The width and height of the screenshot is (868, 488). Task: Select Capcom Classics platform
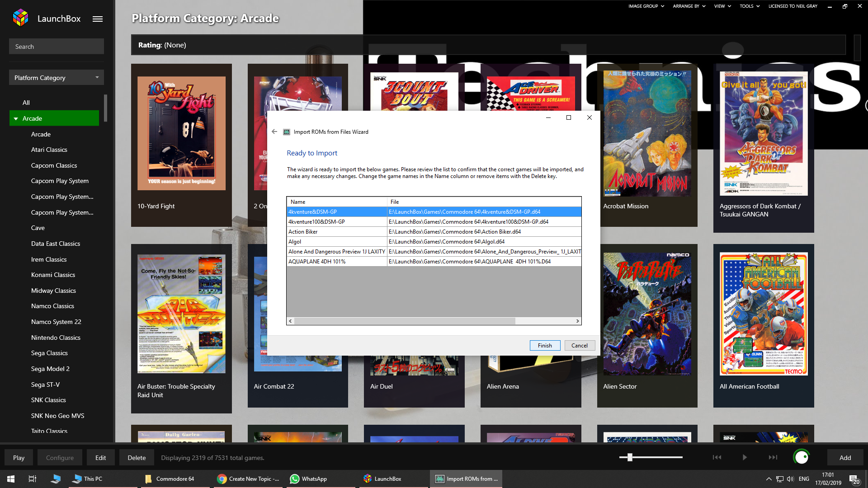click(54, 165)
